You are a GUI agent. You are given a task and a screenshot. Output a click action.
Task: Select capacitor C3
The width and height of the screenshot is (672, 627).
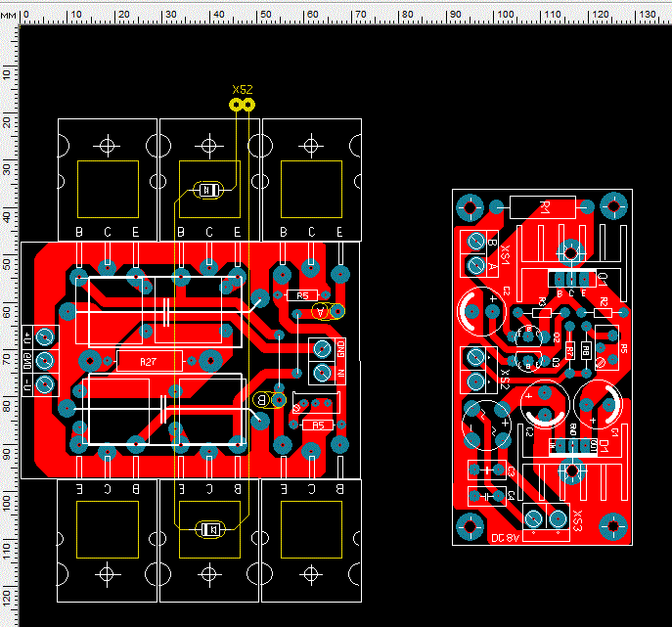(487, 470)
